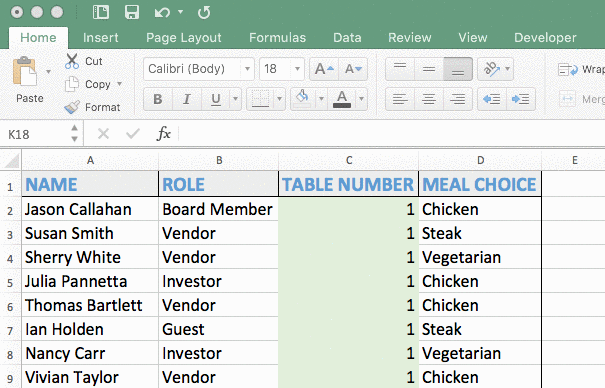This screenshot has width=605, height=388.
Task: Click the Merge cells icon
Action: (x=568, y=99)
